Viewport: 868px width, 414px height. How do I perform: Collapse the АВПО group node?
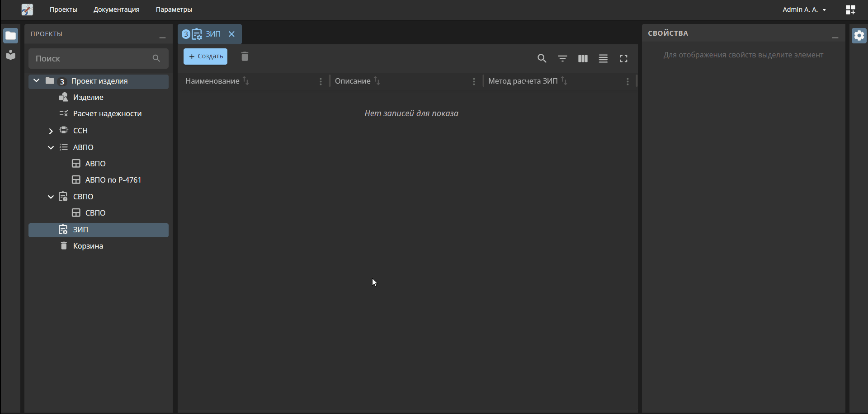pos(51,147)
